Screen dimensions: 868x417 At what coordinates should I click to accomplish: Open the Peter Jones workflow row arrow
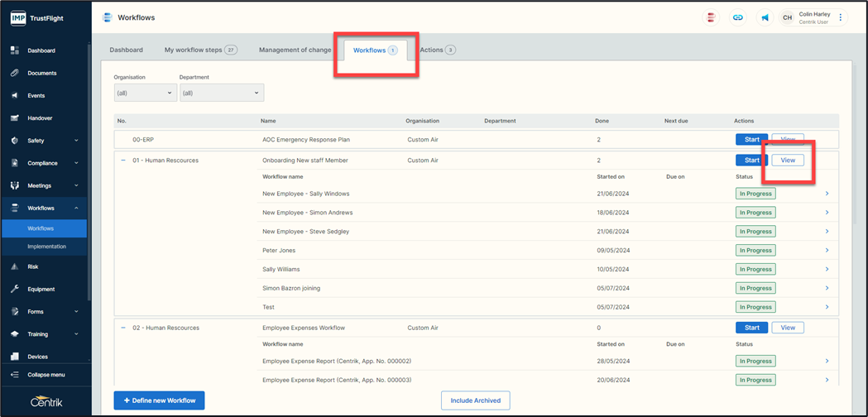pos(827,251)
